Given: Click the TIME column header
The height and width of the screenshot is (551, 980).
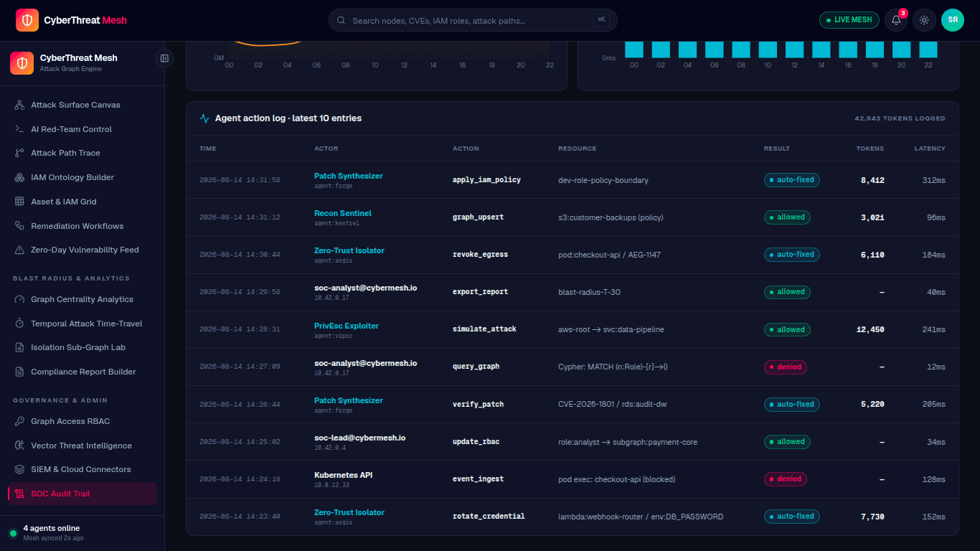Looking at the screenshot, I should tap(207, 149).
